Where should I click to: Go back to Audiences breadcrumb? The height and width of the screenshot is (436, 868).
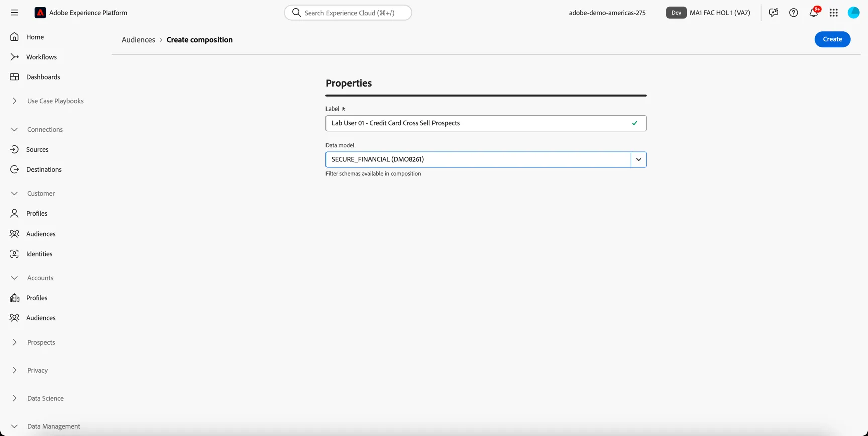pos(138,40)
